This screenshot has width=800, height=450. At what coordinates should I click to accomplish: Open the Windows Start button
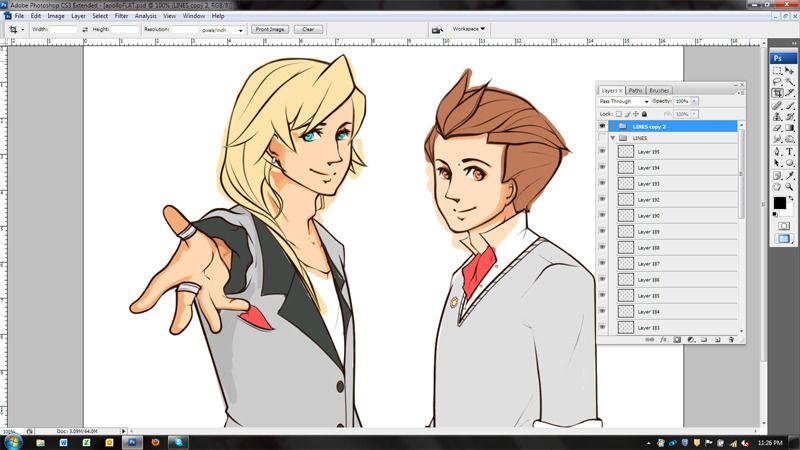point(12,442)
